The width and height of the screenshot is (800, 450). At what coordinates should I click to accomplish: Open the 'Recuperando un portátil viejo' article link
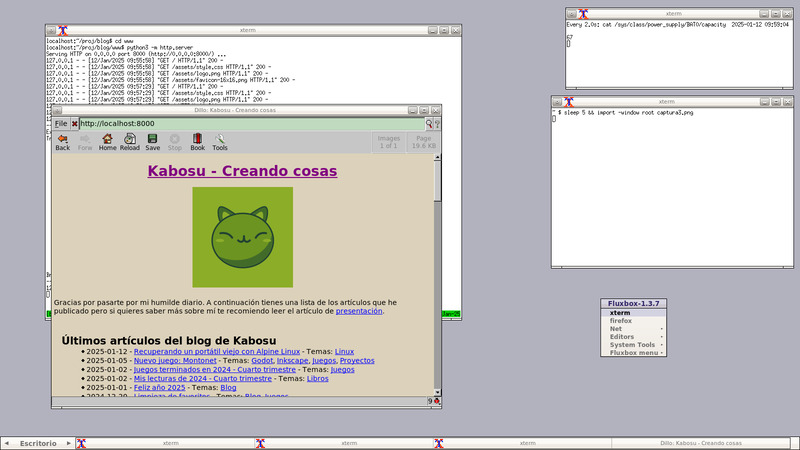click(216, 351)
